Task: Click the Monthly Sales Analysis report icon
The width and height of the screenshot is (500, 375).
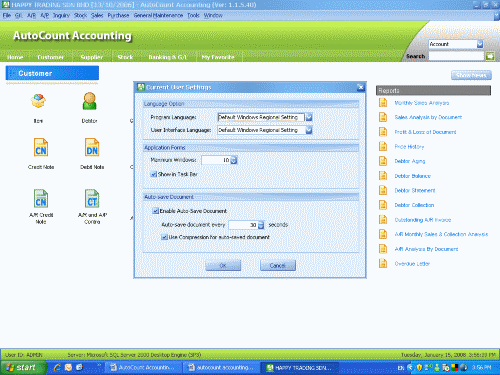Action: click(x=383, y=102)
